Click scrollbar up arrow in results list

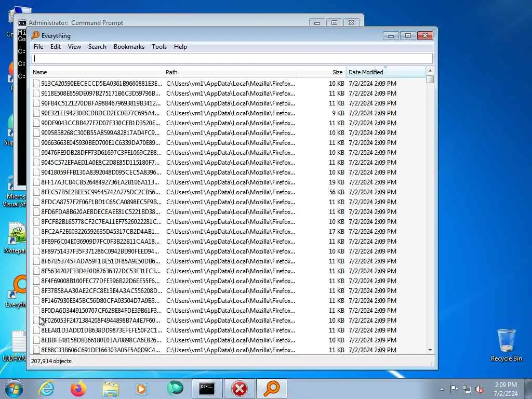[x=430, y=71]
